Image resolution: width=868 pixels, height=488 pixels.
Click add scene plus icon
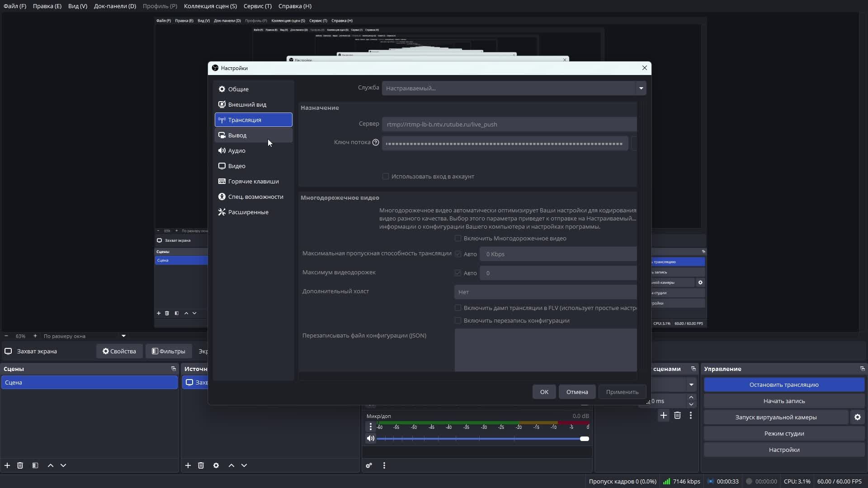(x=7, y=465)
